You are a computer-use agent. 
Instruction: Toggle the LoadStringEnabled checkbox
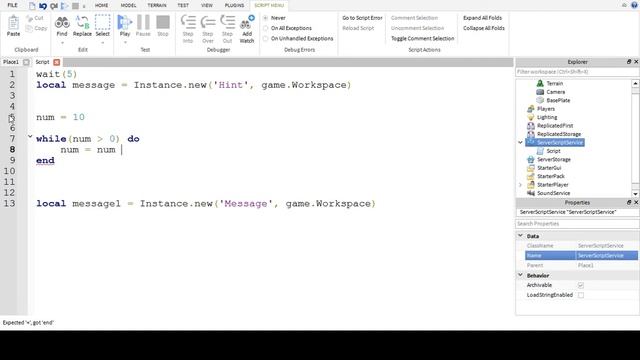tap(581, 295)
